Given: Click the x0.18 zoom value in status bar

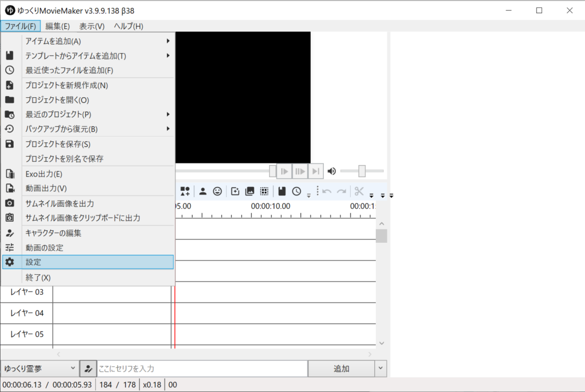Looking at the screenshot, I should click(152, 385).
